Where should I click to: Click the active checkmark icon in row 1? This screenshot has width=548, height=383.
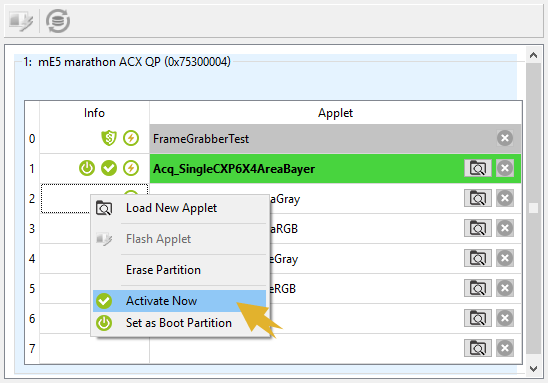[x=109, y=168]
